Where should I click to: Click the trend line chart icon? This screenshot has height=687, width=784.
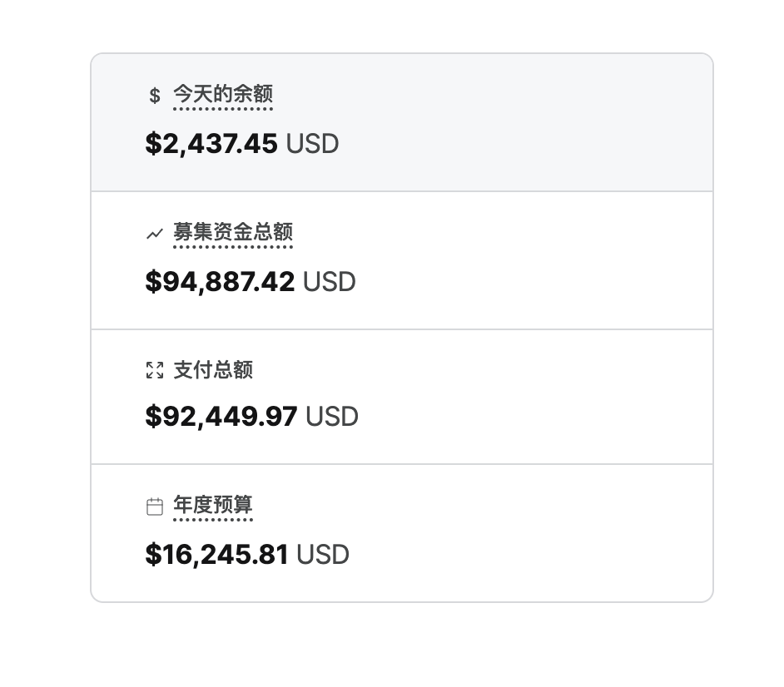pos(155,234)
